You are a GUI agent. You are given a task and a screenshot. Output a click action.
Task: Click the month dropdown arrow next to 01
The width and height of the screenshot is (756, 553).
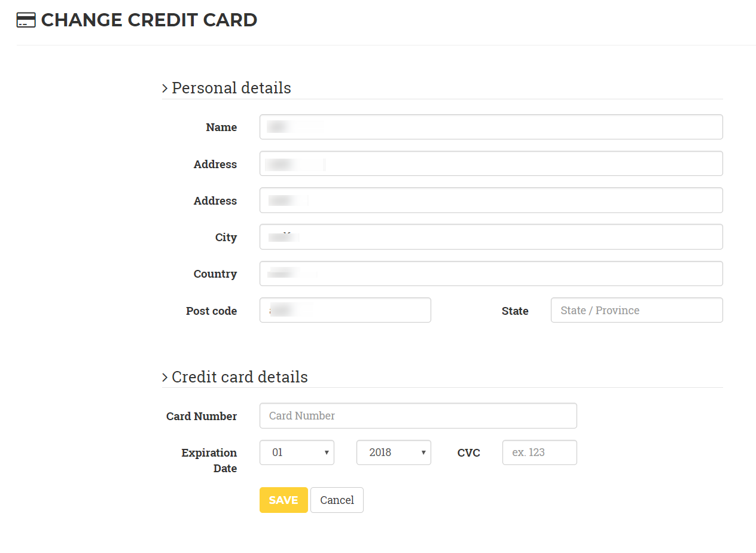point(327,453)
